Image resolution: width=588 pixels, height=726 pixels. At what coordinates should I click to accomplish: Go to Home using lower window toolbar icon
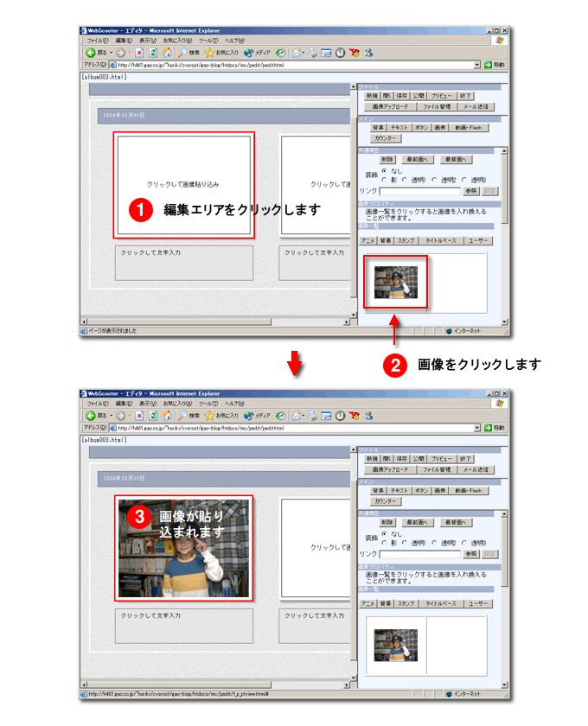click(x=167, y=416)
